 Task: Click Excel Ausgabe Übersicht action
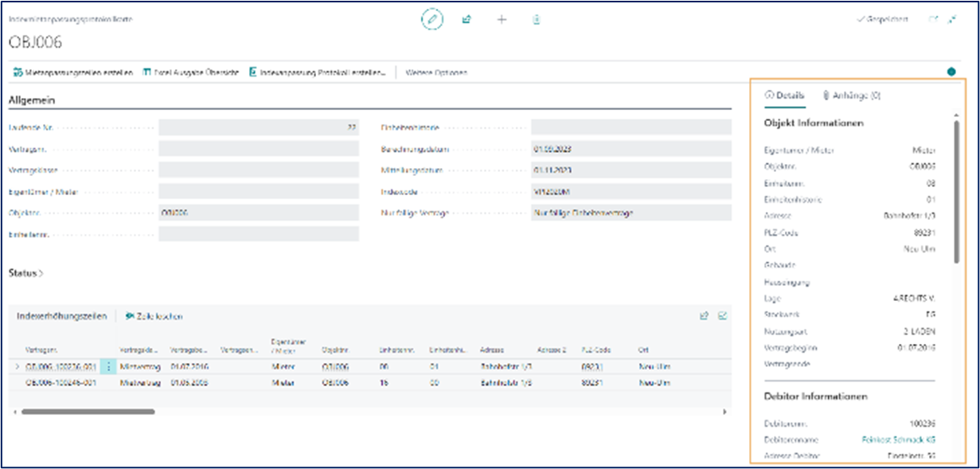point(191,72)
